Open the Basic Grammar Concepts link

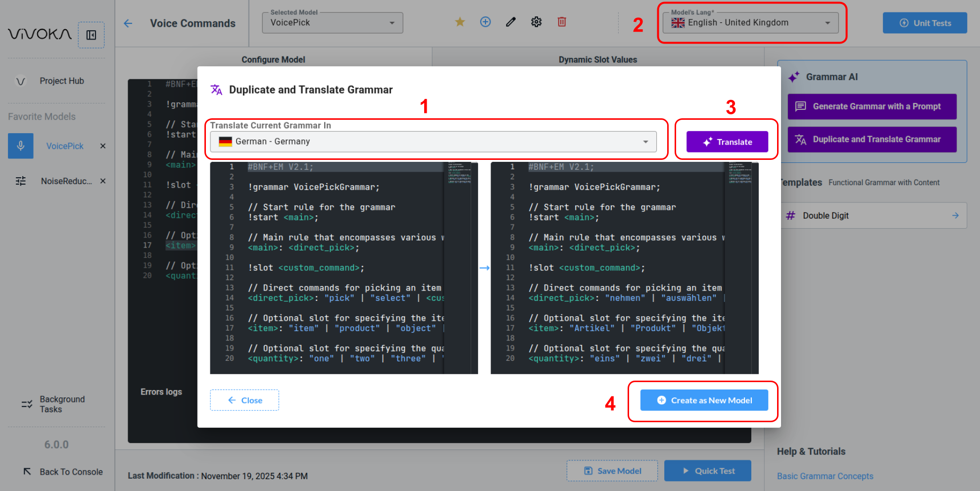[x=825, y=476]
